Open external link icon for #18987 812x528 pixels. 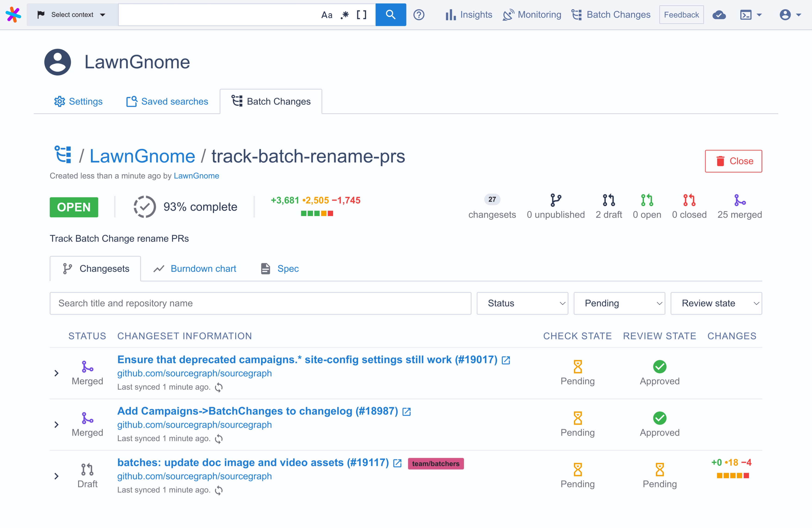pos(406,412)
